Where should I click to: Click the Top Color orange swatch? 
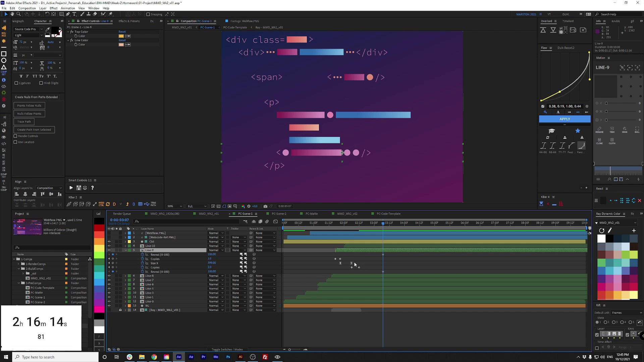point(121,36)
